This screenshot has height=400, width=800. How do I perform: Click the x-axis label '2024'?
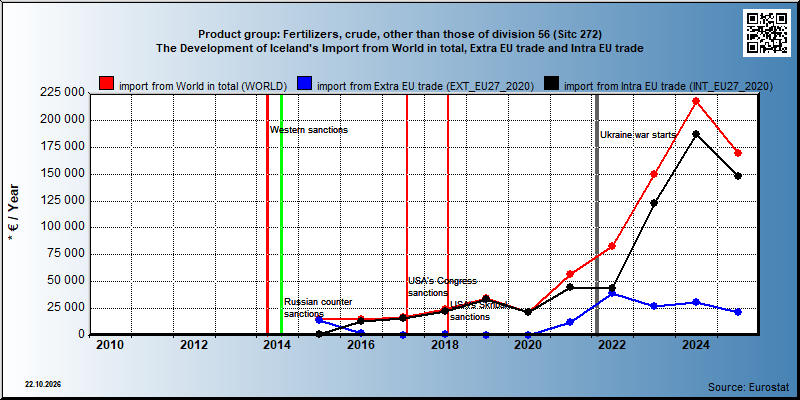[696, 345]
